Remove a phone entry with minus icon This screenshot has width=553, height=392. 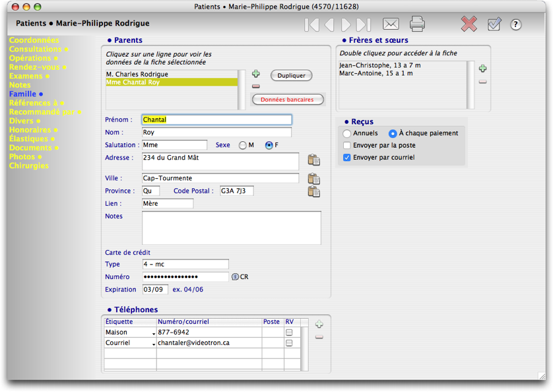coord(319,337)
